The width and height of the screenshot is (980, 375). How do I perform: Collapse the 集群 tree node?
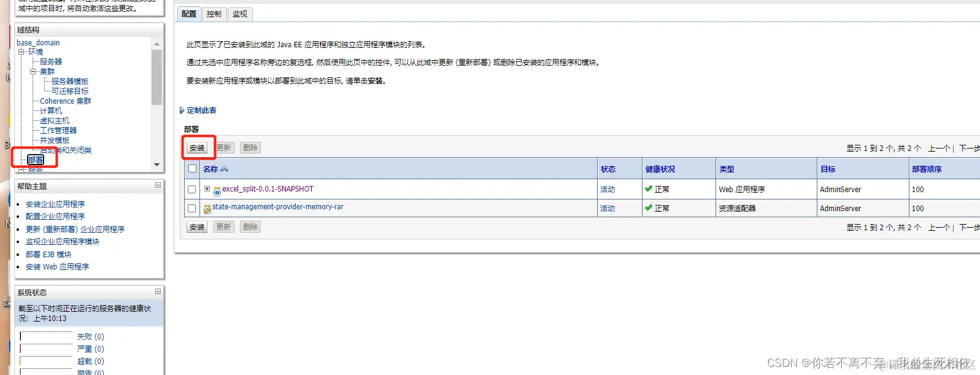(33, 72)
